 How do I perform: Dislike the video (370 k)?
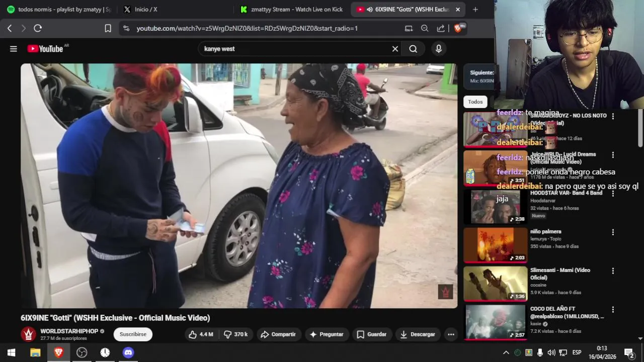235,334
